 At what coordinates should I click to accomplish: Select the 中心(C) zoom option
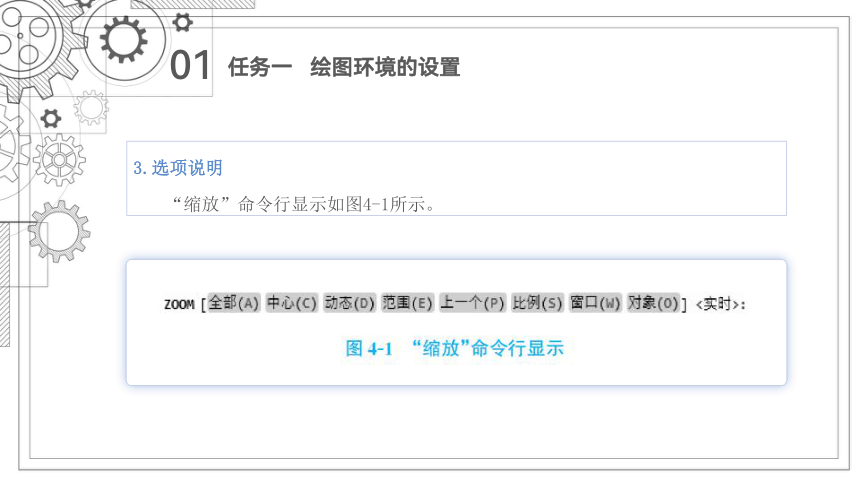pos(292,303)
